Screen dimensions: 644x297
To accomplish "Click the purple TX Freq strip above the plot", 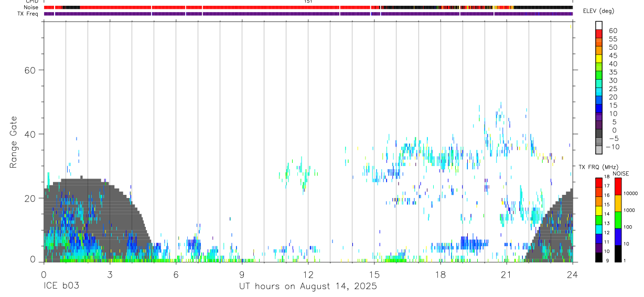I will (308, 14).
